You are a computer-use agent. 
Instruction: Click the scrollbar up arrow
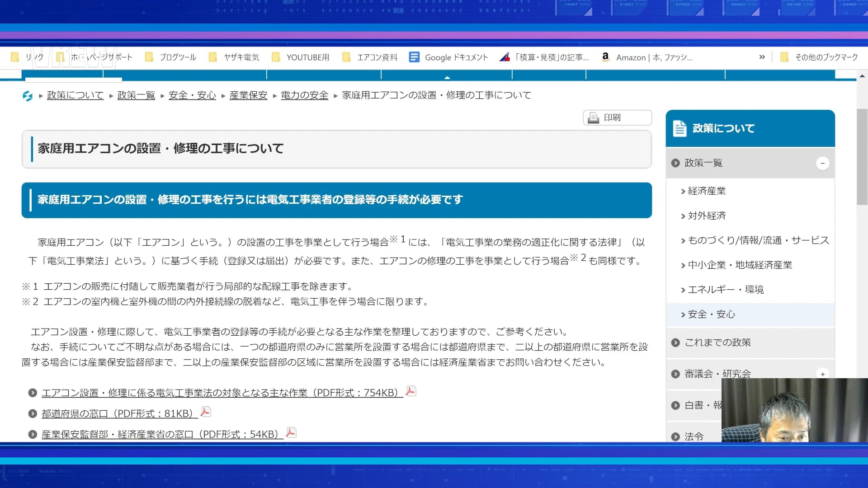coord(862,76)
